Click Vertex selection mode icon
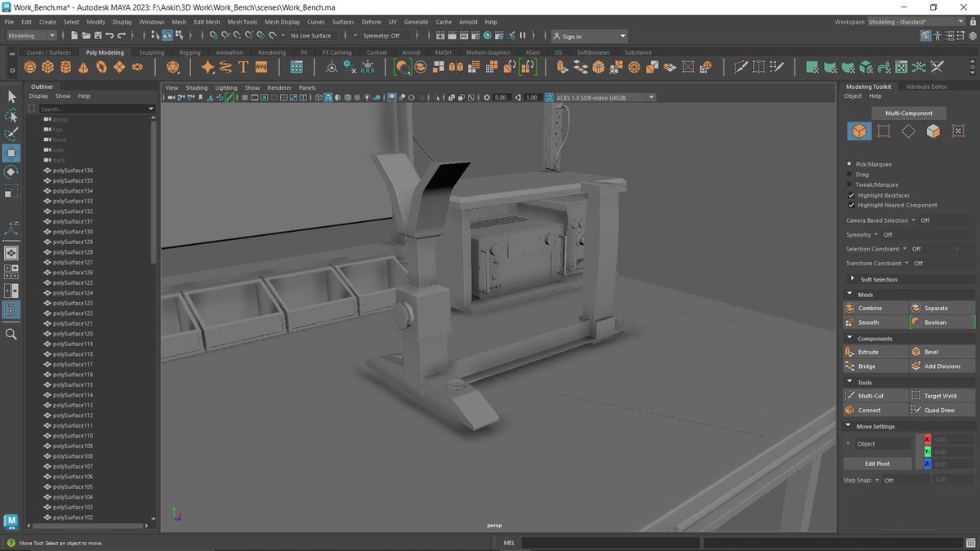This screenshot has width=980, height=551. click(x=884, y=131)
